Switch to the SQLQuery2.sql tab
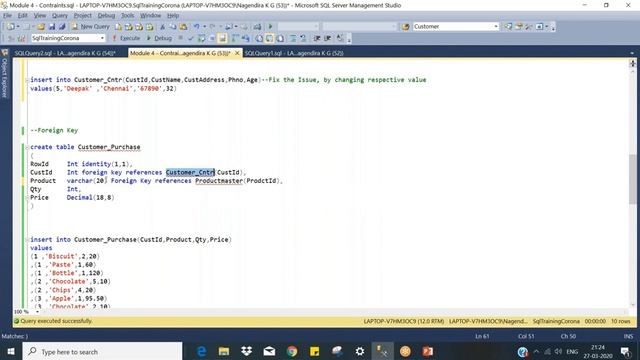640x360 pixels. [65, 53]
